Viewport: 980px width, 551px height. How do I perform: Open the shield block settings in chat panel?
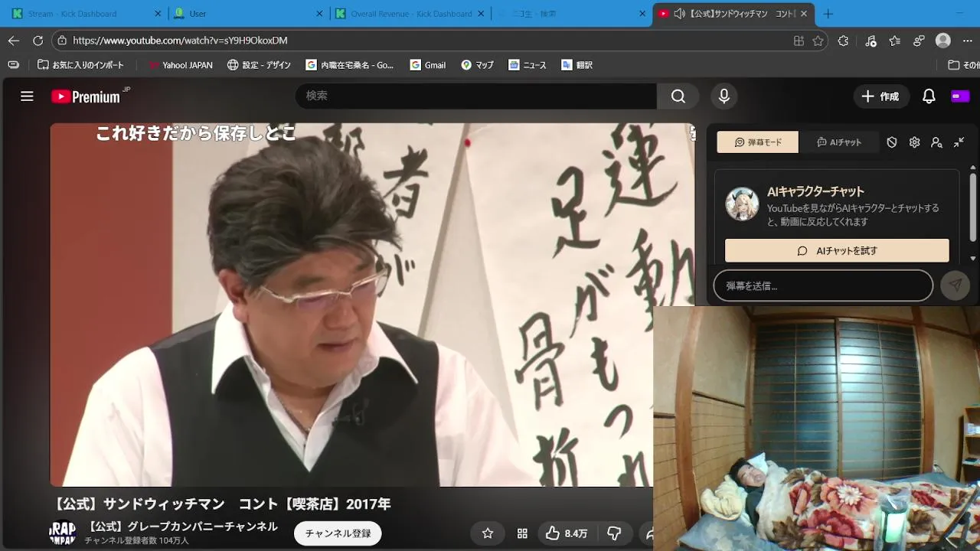[x=891, y=142]
